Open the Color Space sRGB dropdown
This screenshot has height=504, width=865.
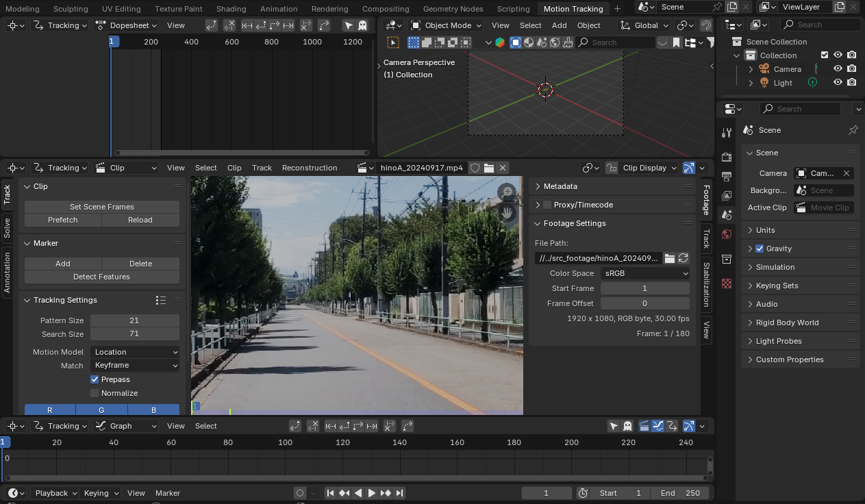644,273
